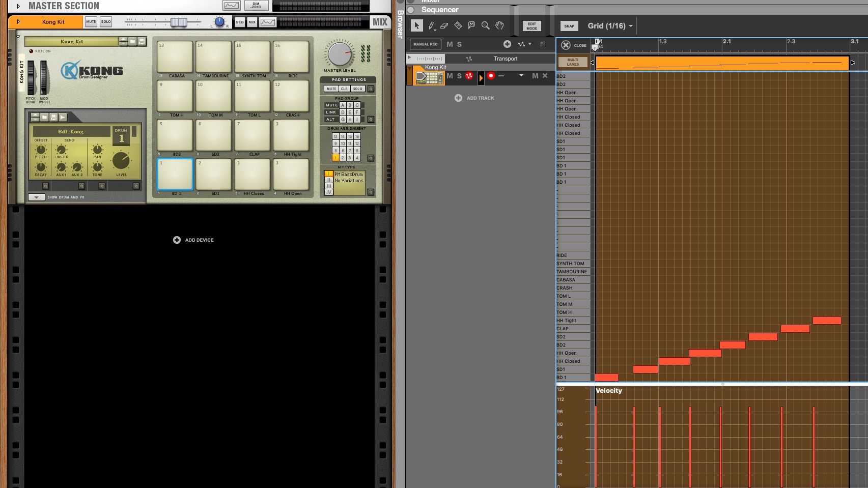Open the automation icon dropdown arrow in track header

point(530,44)
